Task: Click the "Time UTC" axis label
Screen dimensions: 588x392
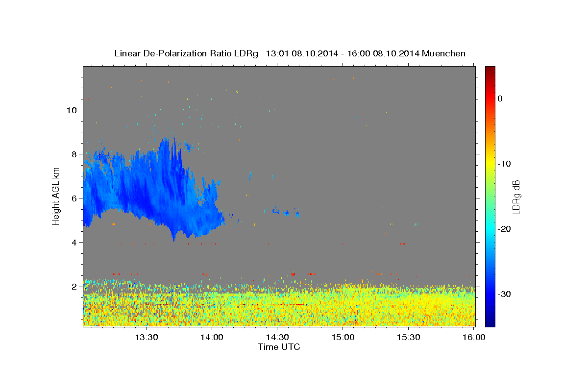Action: pos(279,347)
